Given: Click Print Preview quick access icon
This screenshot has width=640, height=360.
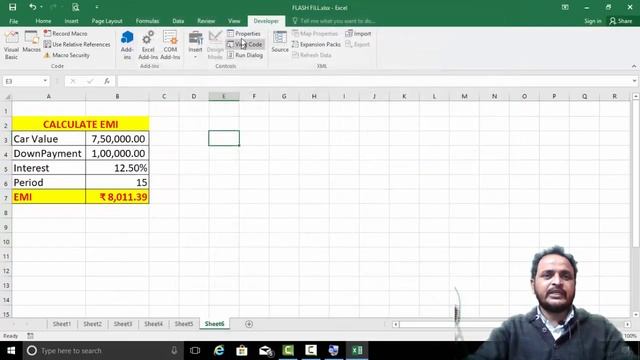Looking at the screenshot, I should point(76,7).
